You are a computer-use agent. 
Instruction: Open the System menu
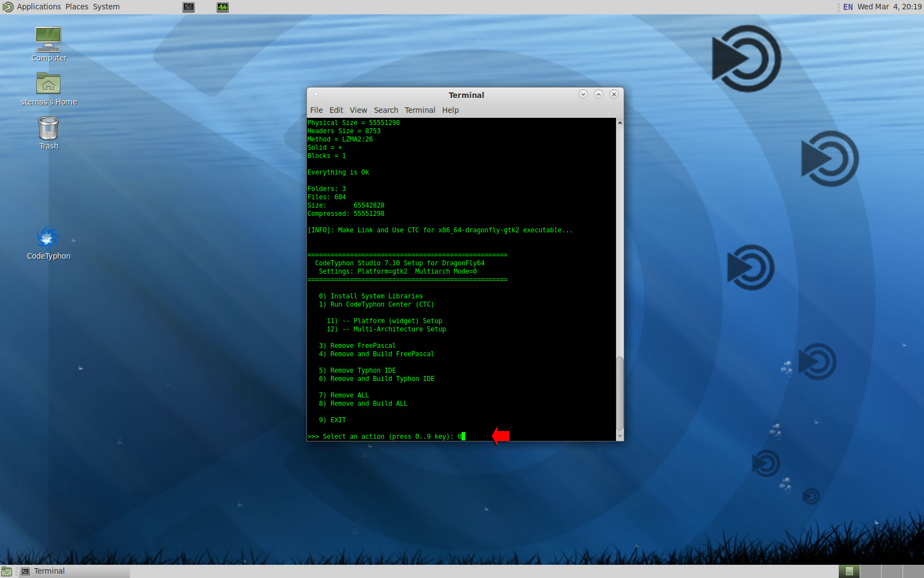click(x=106, y=7)
